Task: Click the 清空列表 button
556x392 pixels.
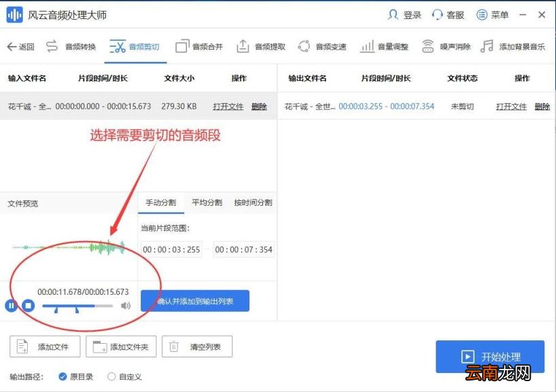Action: coord(197,346)
